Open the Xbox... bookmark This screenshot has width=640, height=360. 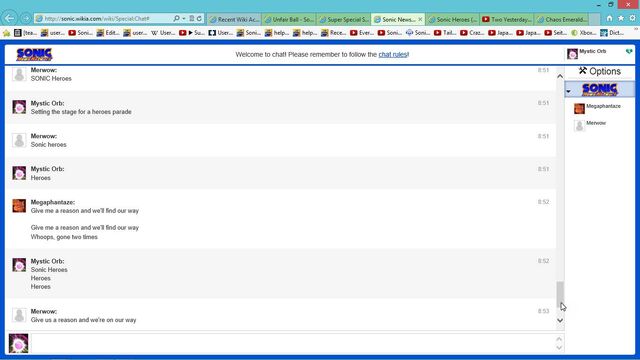click(583, 33)
